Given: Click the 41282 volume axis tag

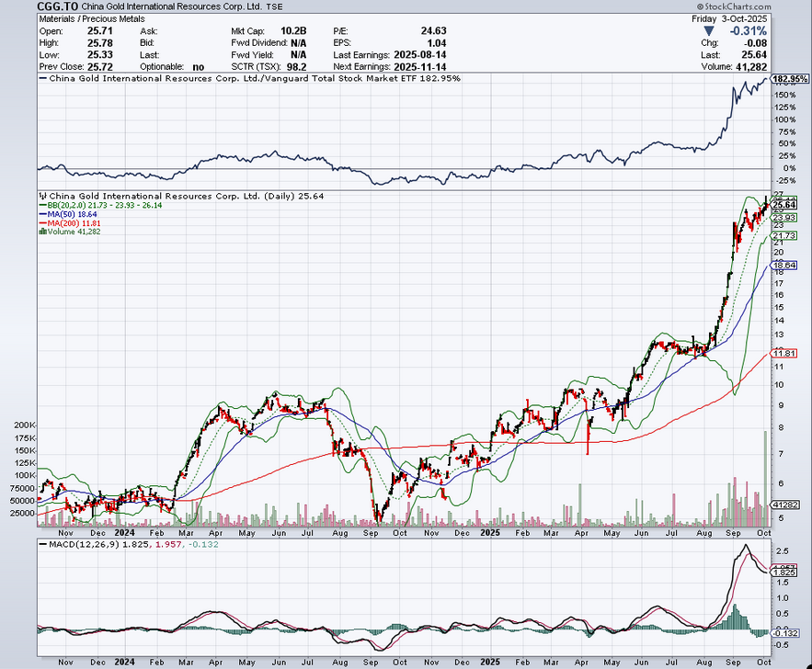Looking at the screenshot, I should click(785, 504).
